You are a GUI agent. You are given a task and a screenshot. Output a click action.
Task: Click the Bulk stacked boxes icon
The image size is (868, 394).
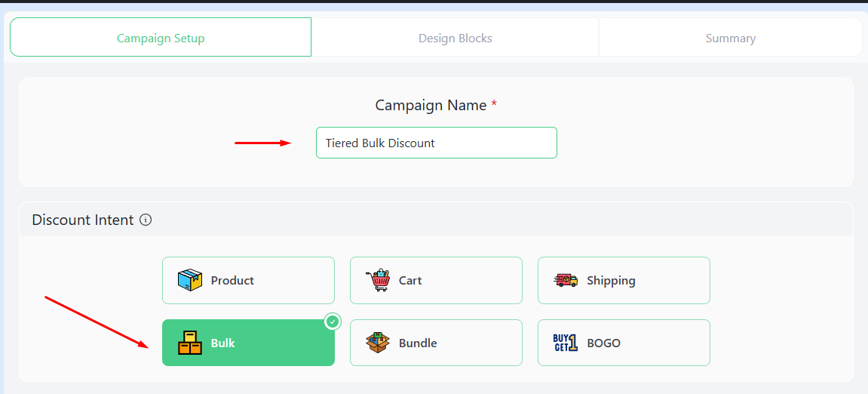(x=190, y=343)
